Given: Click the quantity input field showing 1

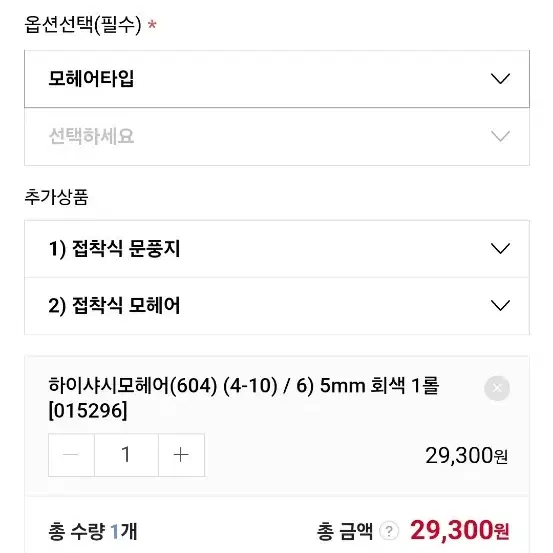Looking at the screenshot, I should coord(126,455).
